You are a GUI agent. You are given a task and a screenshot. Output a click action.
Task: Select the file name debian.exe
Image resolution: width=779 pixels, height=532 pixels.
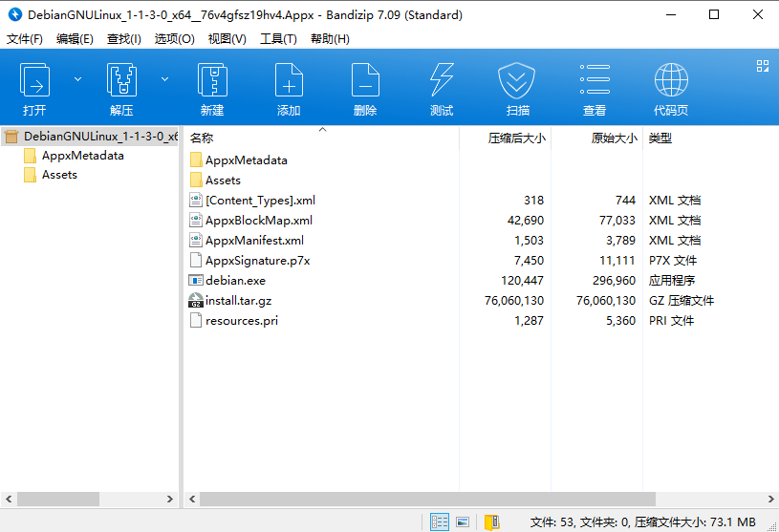click(235, 281)
